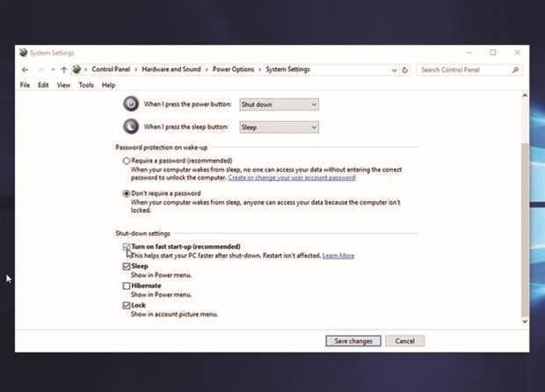Maximize the System Settings window
Viewport: 545px width, 392px height.
(x=493, y=53)
